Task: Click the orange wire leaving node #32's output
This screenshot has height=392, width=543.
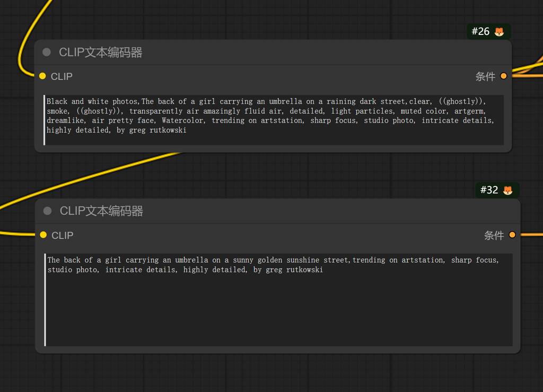Action: click(x=530, y=235)
